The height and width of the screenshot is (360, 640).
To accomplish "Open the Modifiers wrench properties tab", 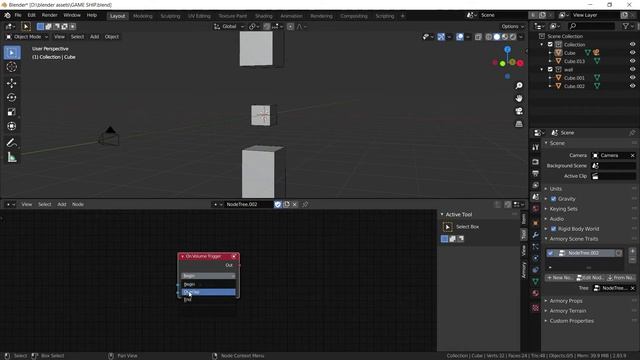I will point(536,235).
